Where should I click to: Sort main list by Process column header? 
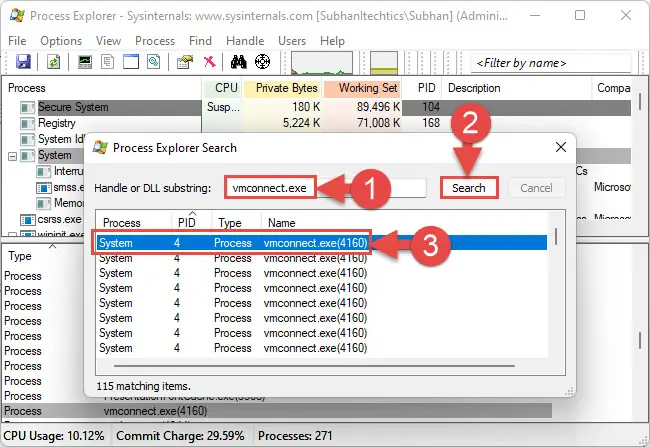click(x=102, y=88)
